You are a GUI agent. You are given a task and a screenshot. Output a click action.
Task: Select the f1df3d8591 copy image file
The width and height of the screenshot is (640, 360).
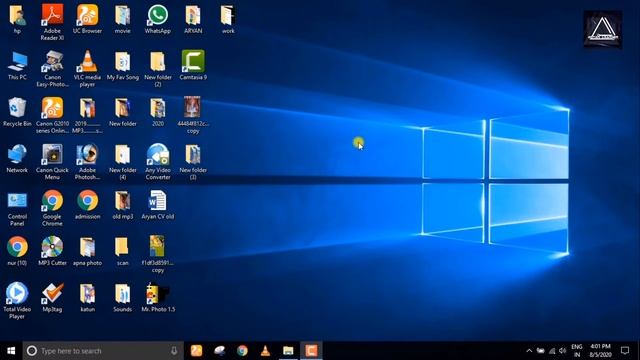point(158,255)
